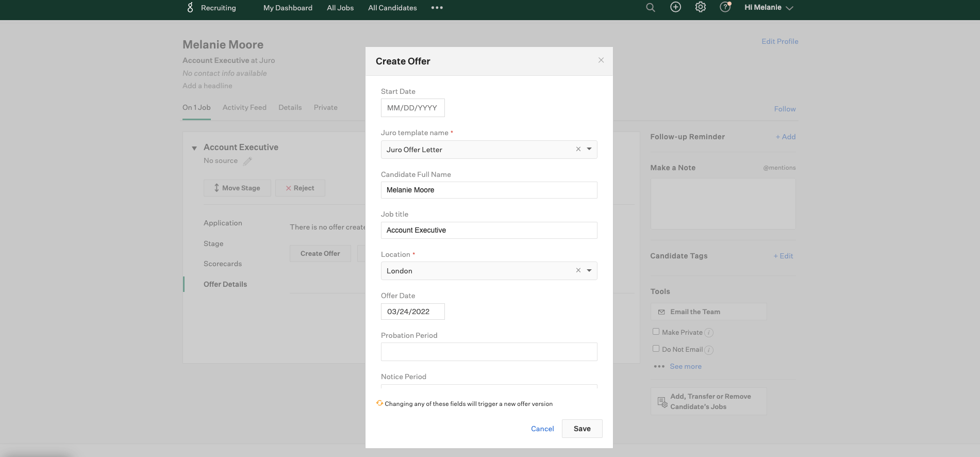Switch to the Private tab
The height and width of the screenshot is (457, 980).
click(326, 107)
